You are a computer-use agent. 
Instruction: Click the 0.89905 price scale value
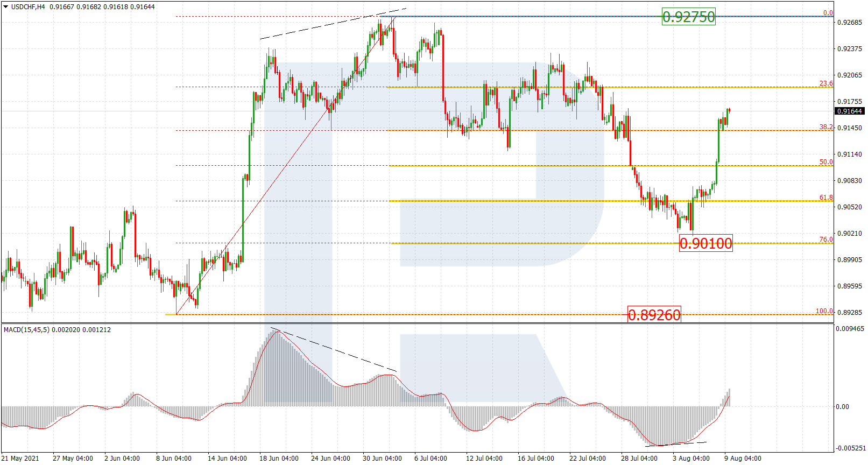point(850,260)
